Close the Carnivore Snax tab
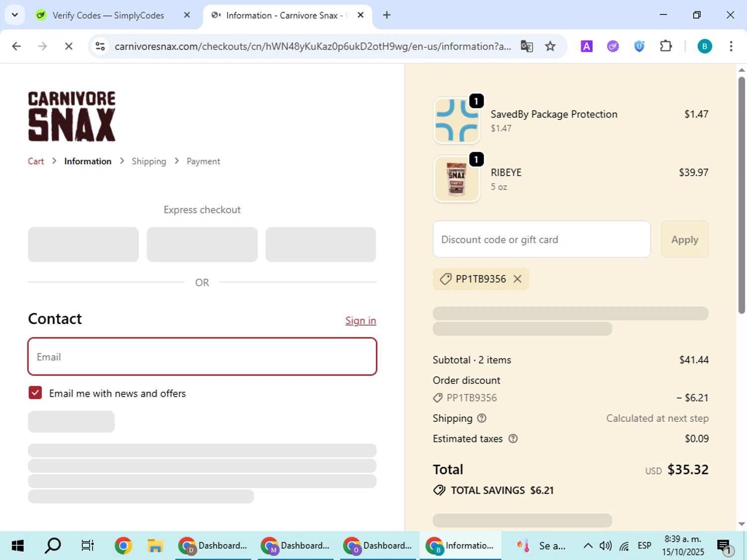Viewport: 747px width, 560px height. click(361, 15)
